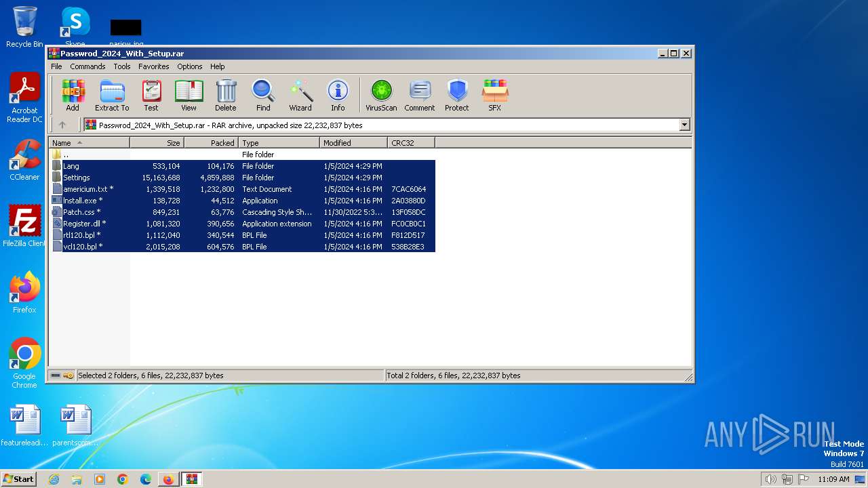The image size is (868, 488).
Task: Sort by the Size column header
Action: tap(157, 143)
